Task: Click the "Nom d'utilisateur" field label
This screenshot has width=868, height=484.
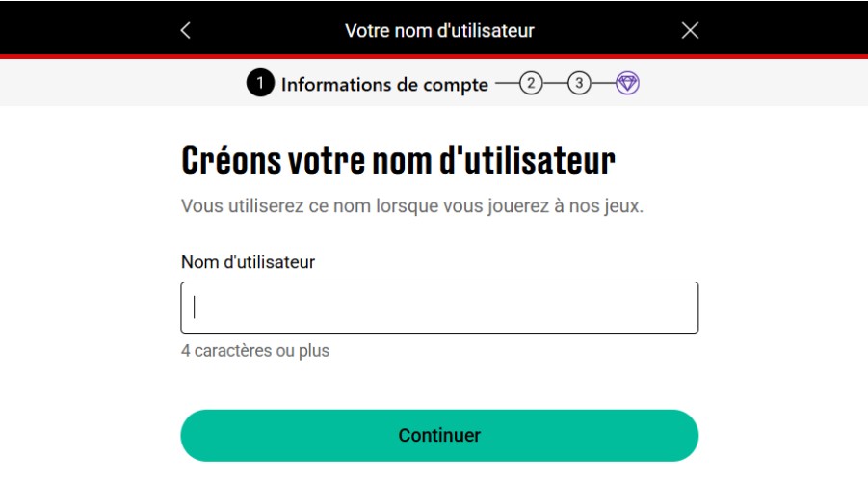Action: pos(248,261)
